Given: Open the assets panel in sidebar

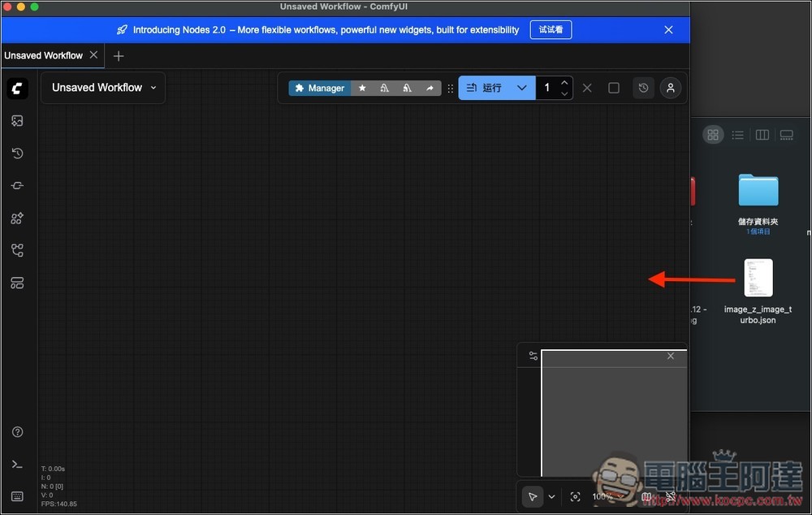Looking at the screenshot, I should 18,121.
